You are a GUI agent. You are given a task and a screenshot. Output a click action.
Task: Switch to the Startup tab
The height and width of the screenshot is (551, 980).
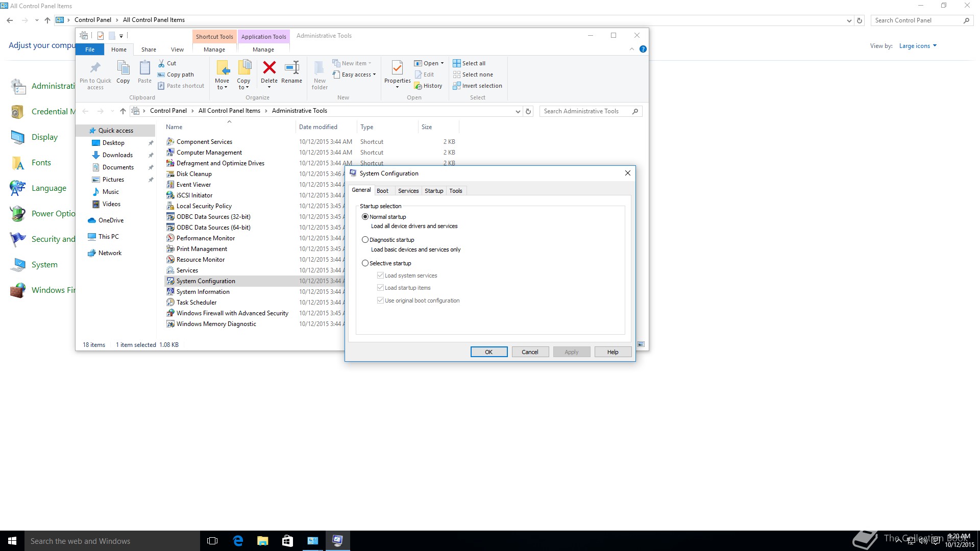coord(434,191)
